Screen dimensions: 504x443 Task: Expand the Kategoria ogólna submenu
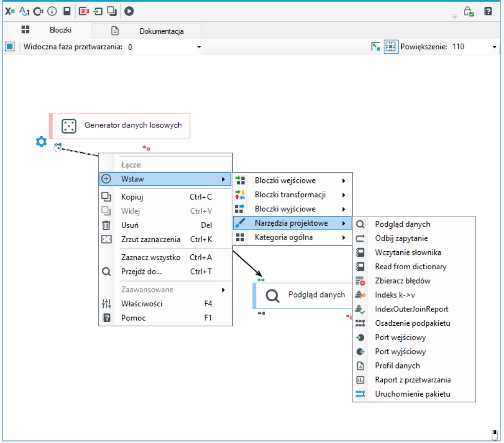[292, 237]
